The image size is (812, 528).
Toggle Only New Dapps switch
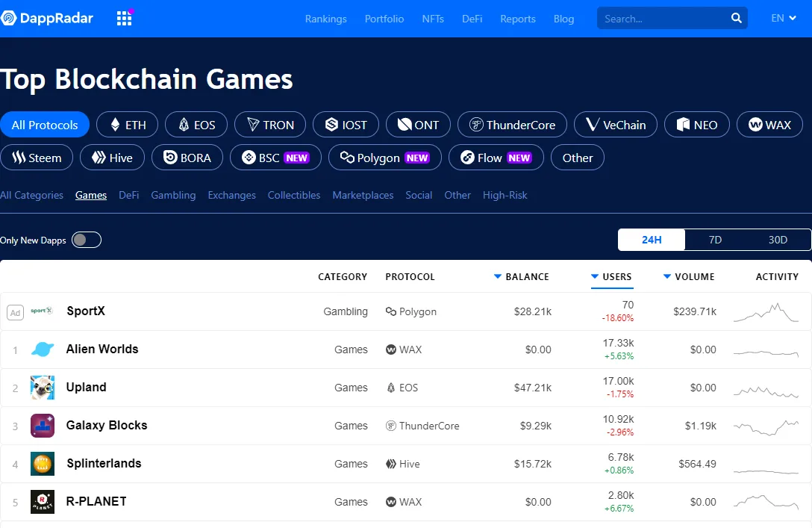(87, 240)
